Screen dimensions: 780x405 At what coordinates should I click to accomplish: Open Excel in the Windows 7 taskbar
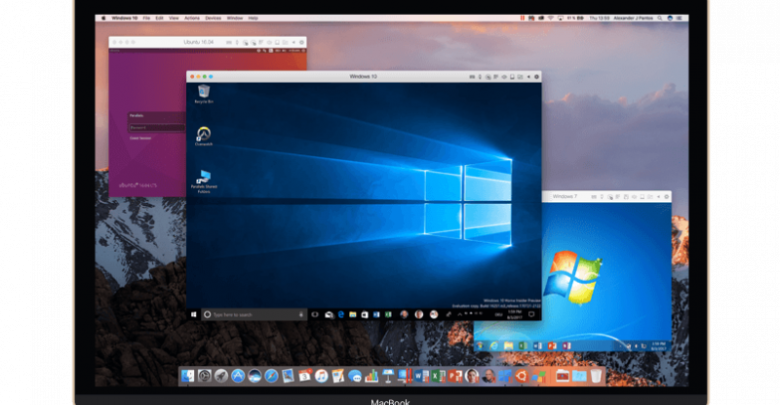[522, 345]
